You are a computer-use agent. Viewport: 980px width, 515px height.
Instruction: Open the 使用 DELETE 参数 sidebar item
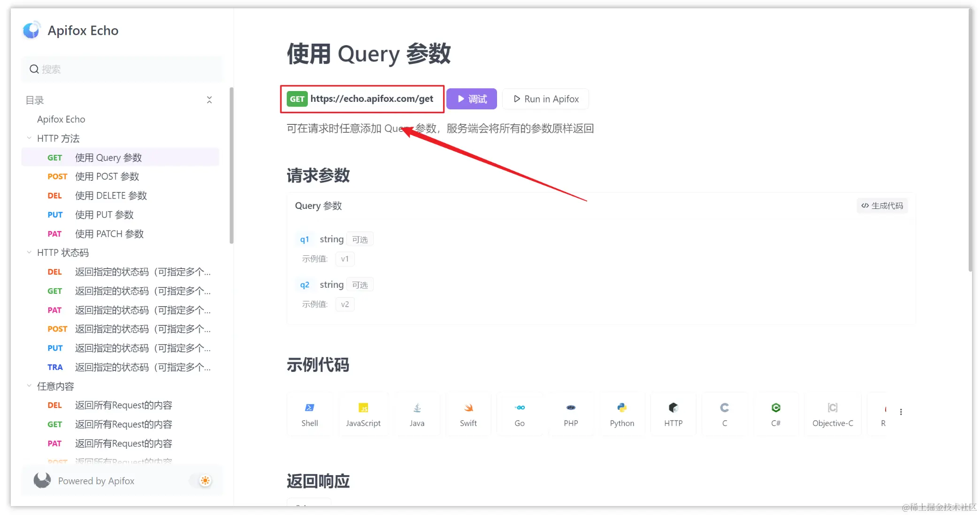click(111, 195)
